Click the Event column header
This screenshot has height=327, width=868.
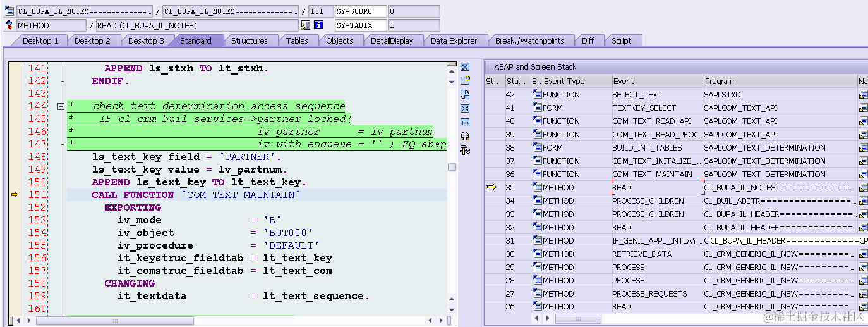tap(658, 81)
